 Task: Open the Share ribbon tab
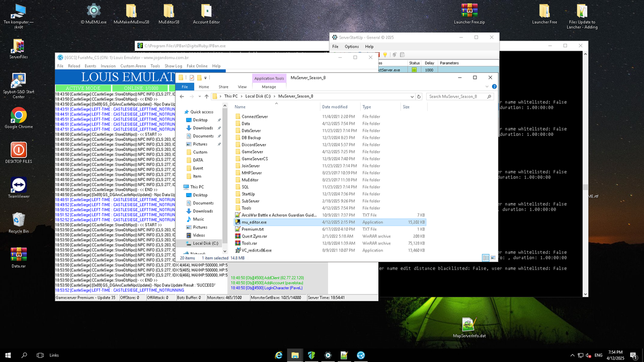click(223, 87)
